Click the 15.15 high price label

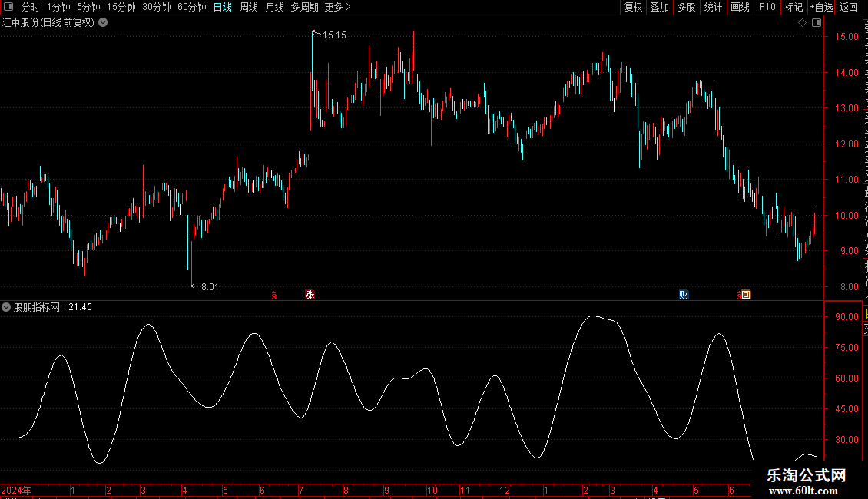point(334,35)
